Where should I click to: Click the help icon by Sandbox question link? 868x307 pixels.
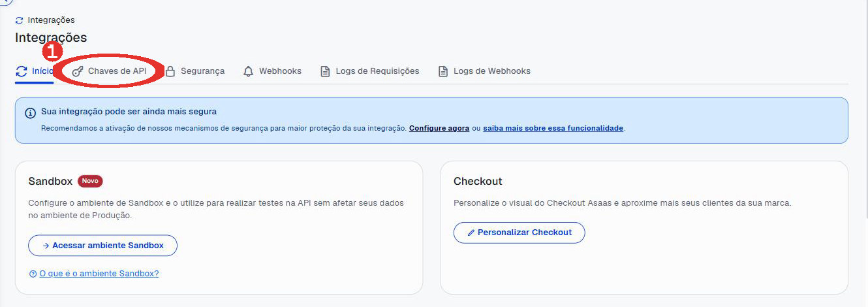(x=33, y=274)
